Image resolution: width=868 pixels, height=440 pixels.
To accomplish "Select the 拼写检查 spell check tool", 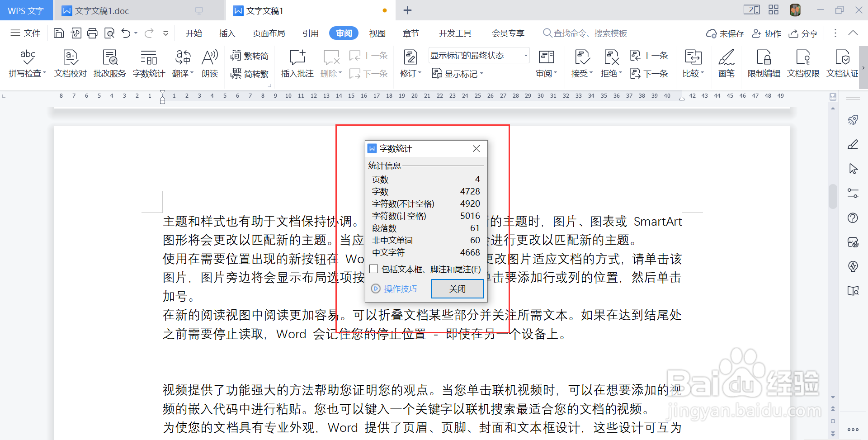I will [26, 63].
